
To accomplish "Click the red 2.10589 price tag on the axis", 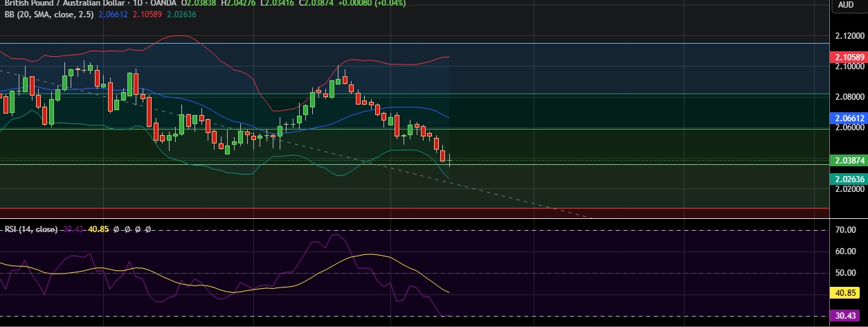I will pos(849,58).
